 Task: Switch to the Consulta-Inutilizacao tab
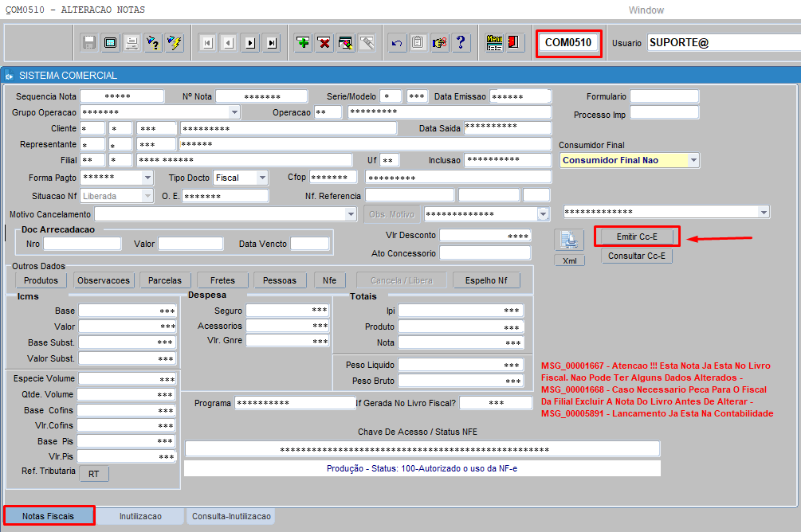(x=231, y=516)
